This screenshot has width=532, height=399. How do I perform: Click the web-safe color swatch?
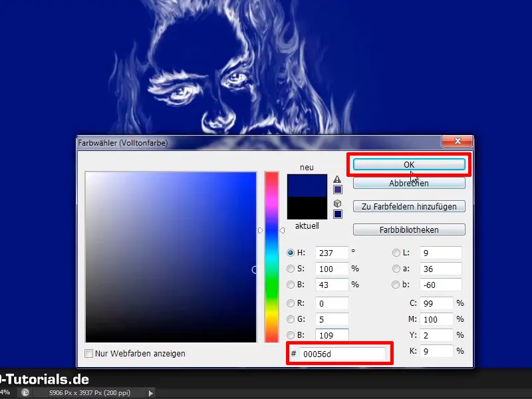coord(338,214)
